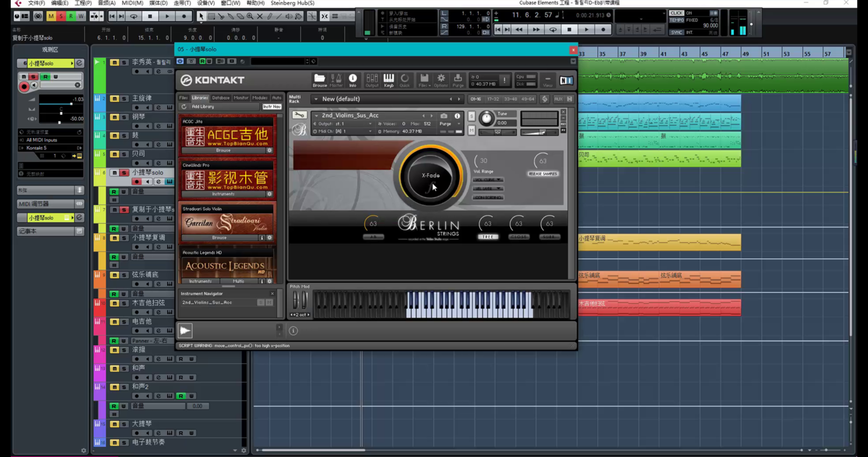Select the Cubase Draw pencil tool
This screenshot has width=868, height=457.
tap(270, 16)
